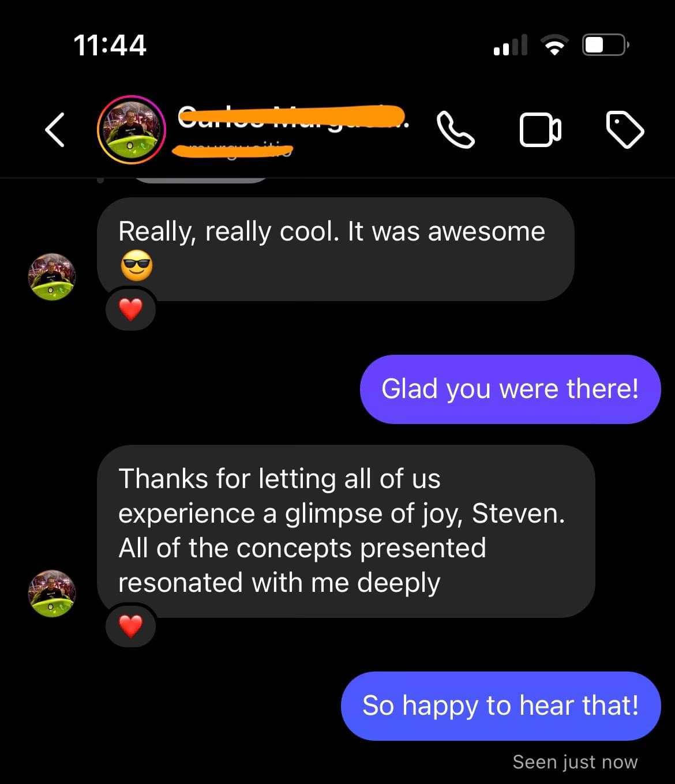
Task: Tap the redacted username under contact name
Action: [232, 151]
